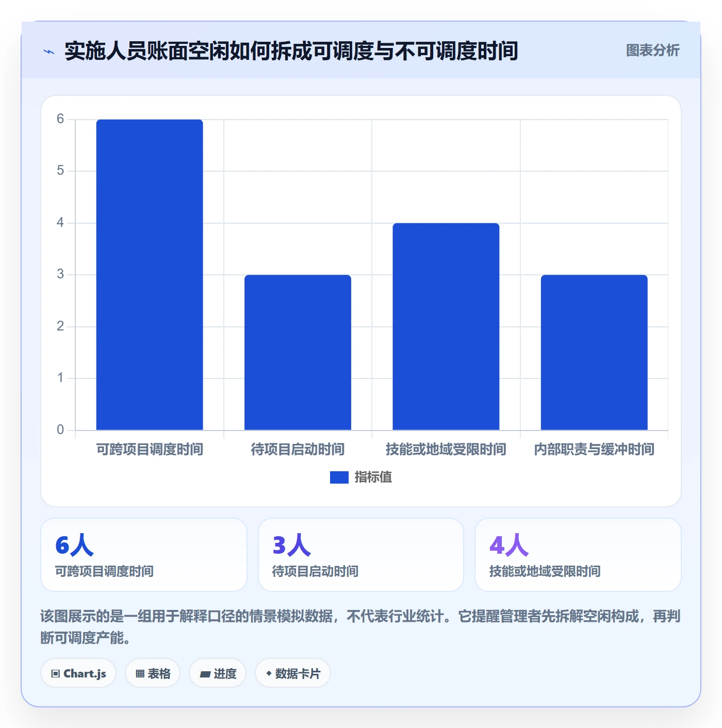
Task: Open the 6人 可跨项目调度时间 data card
Action: point(144,555)
